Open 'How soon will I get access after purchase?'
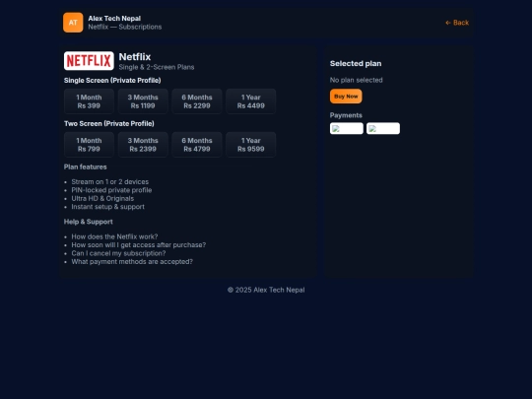532x399 pixels. point(139,245)
